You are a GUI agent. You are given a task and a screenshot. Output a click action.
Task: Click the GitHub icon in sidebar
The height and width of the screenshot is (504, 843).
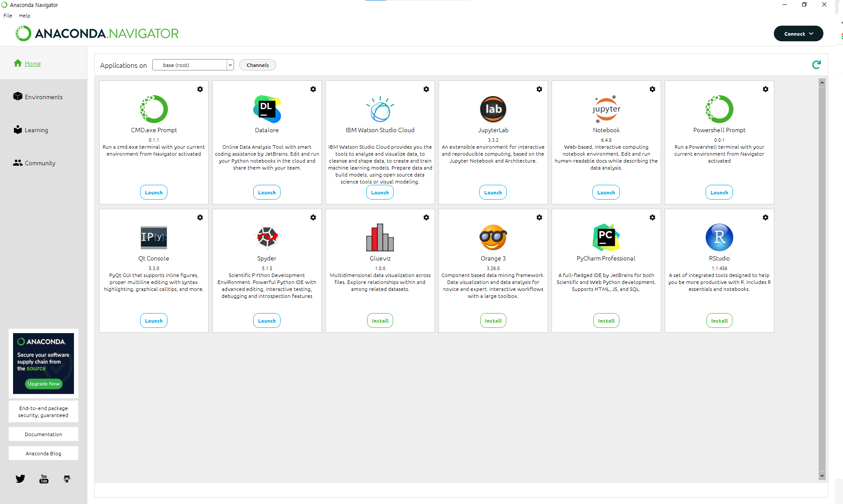[67, 479]
